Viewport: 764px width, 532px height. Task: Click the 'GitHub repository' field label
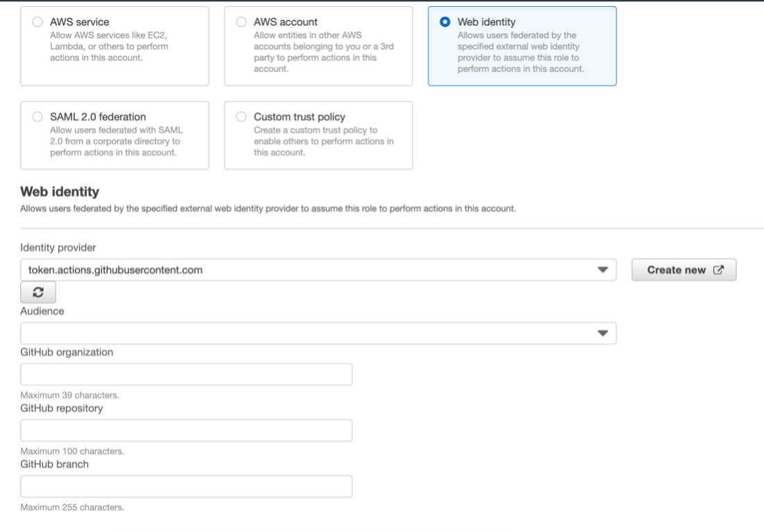point(61,408)
